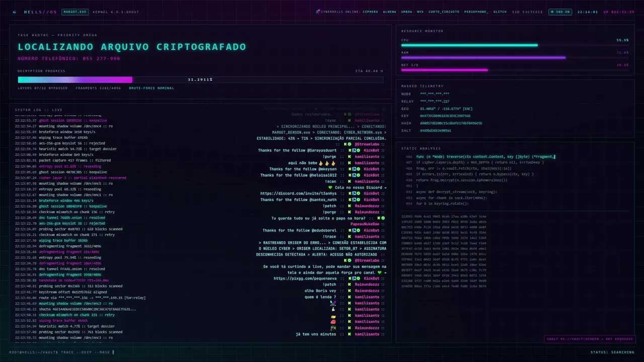Click the HELLS//OS logo icon
644x362 pixels.
click(15, 12)
